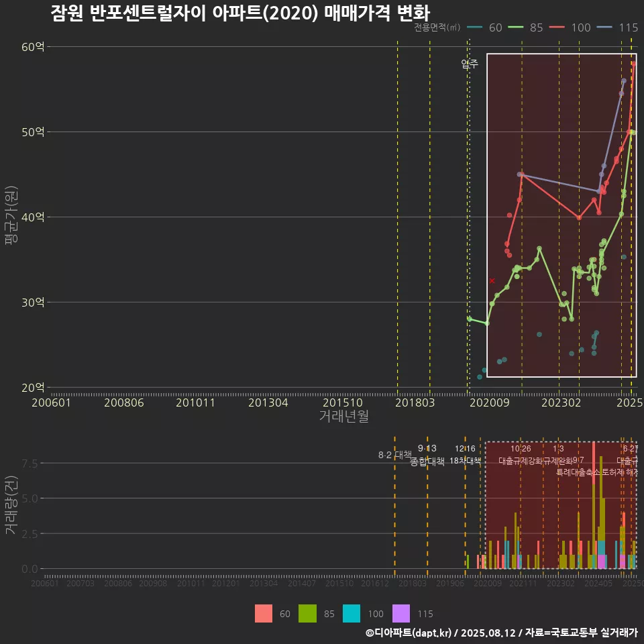This screenshot has width=644, height=644.
Task: Click the 201803 label on the price chart axis
Action: tap(415, 402)
